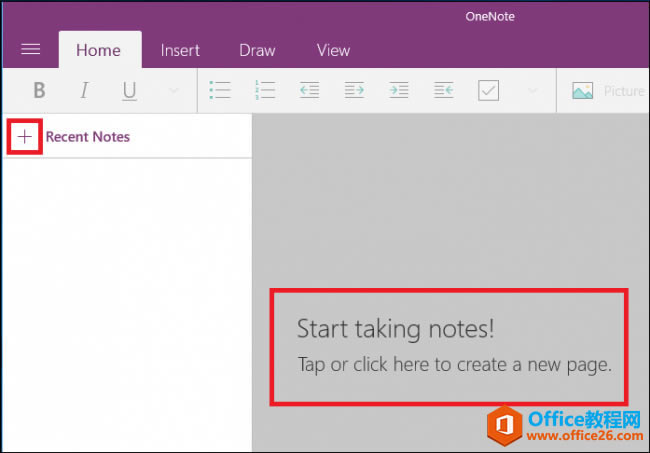Open the hamburger navigation menu
Image resolution: width=650 pixels, height=453 pixels.
coord(31,49)
